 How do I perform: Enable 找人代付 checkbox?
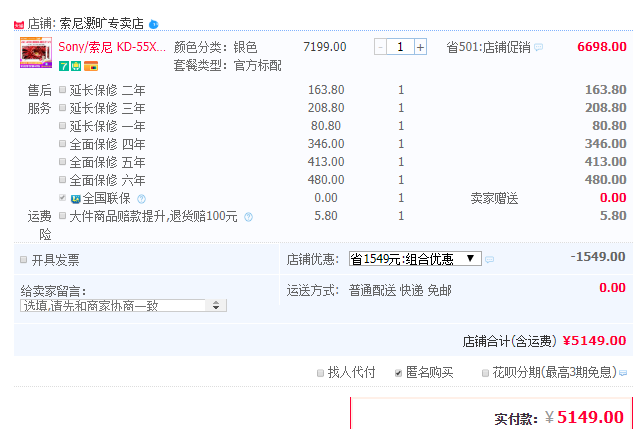click(320, 373)
